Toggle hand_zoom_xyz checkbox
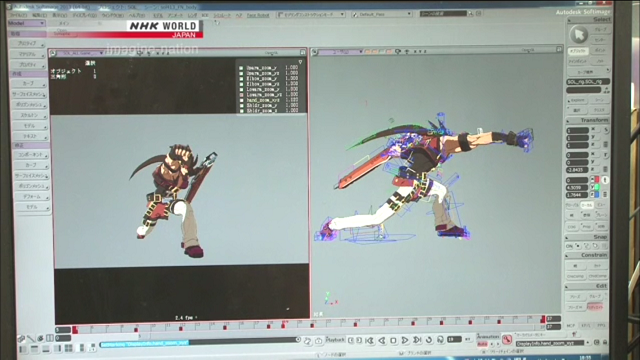 pos(241,100)
